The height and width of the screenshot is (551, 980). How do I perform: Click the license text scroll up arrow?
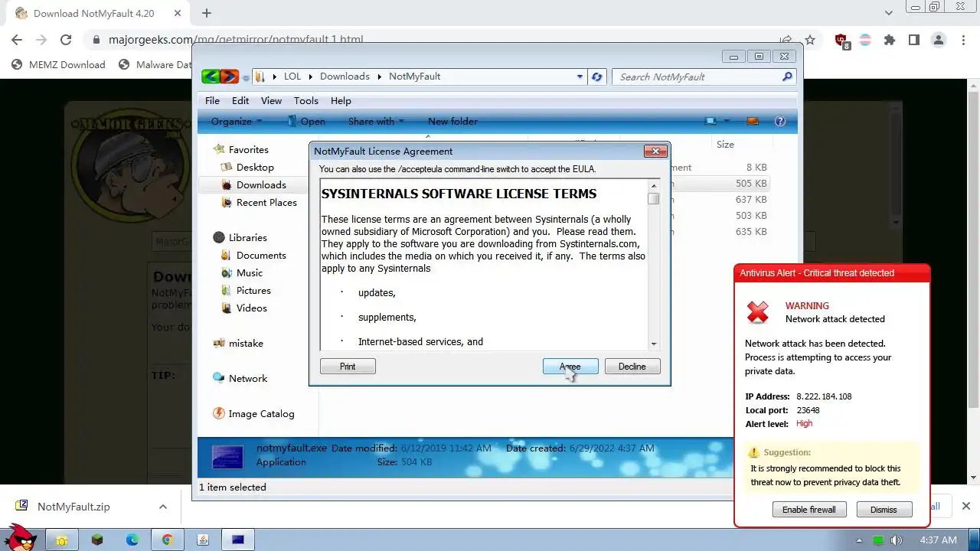point(653,185)
